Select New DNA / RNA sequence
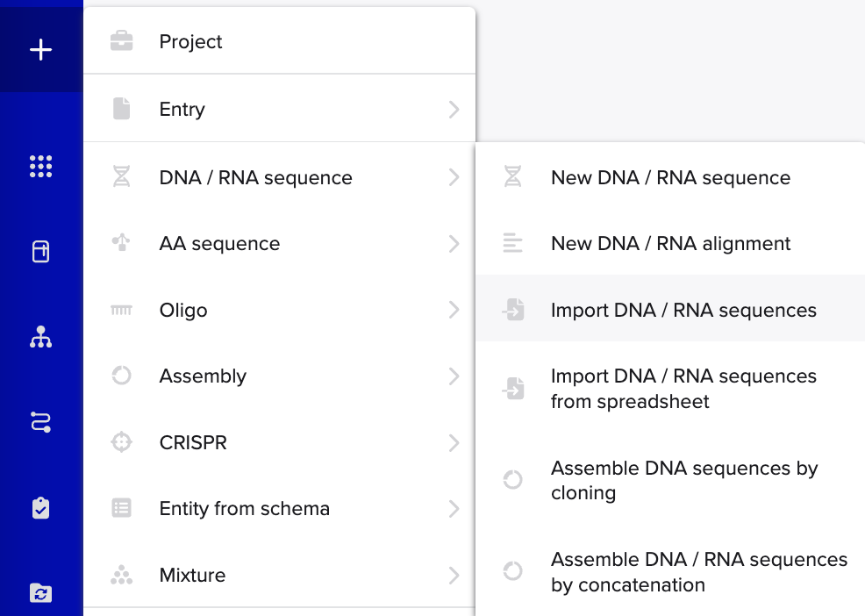865x616 pixels. click(x=670, y=177)
